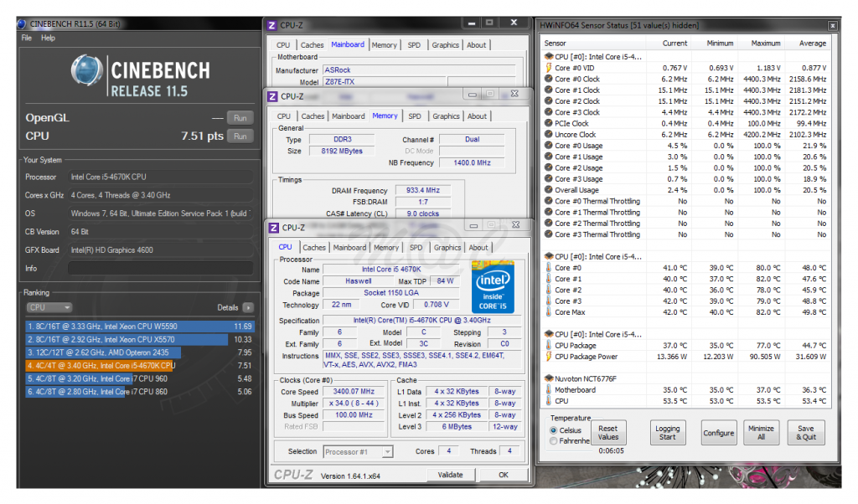Click the Intel inside Core i5 badge
858x504 pixels.
tap(494, 285)
